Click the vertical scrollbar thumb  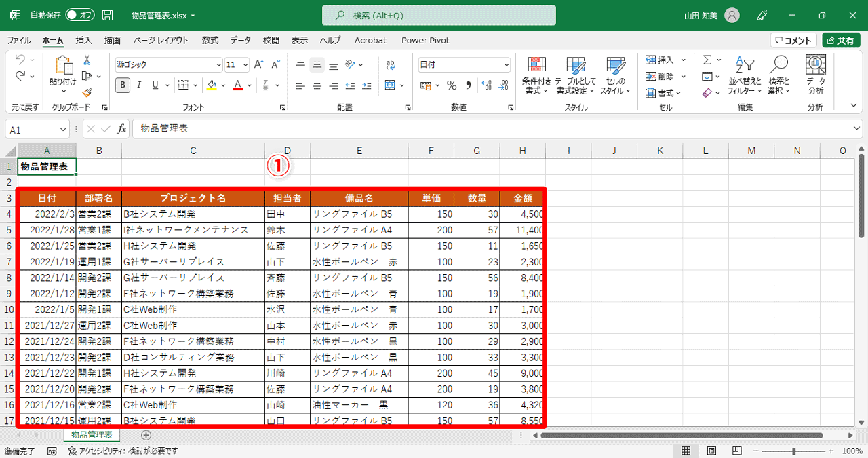tap(861, 197)
